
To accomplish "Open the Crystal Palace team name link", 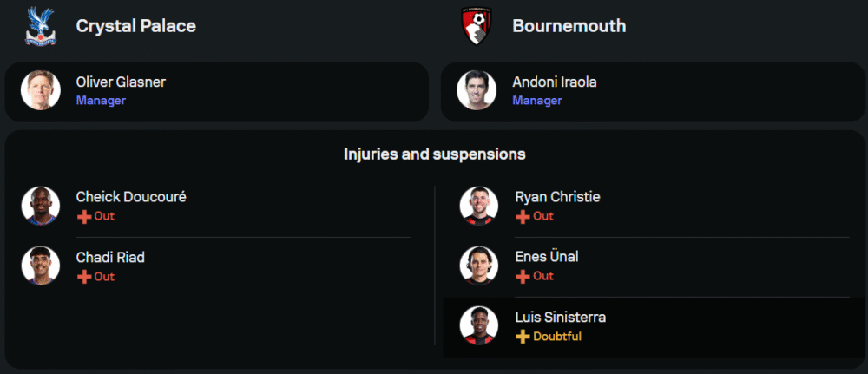I will pos(135,26).
